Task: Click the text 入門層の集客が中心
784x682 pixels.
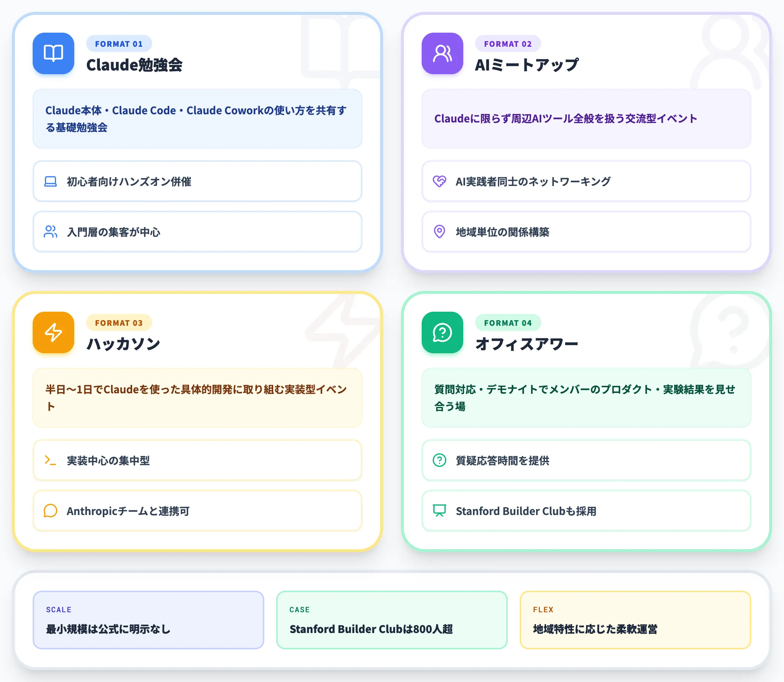Action: [114, 232]
